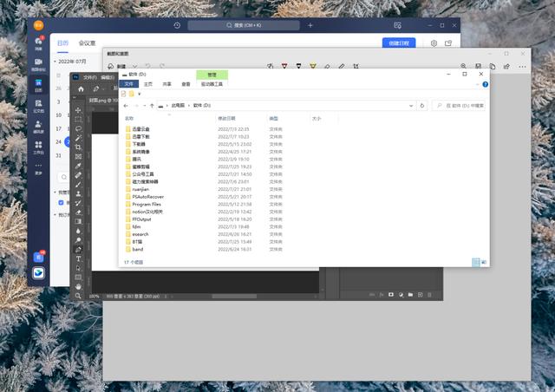Viewport: 555px width, 392px height.
Task: Switch to the 会议室 tab in Feishu
Action: (87, 43)
